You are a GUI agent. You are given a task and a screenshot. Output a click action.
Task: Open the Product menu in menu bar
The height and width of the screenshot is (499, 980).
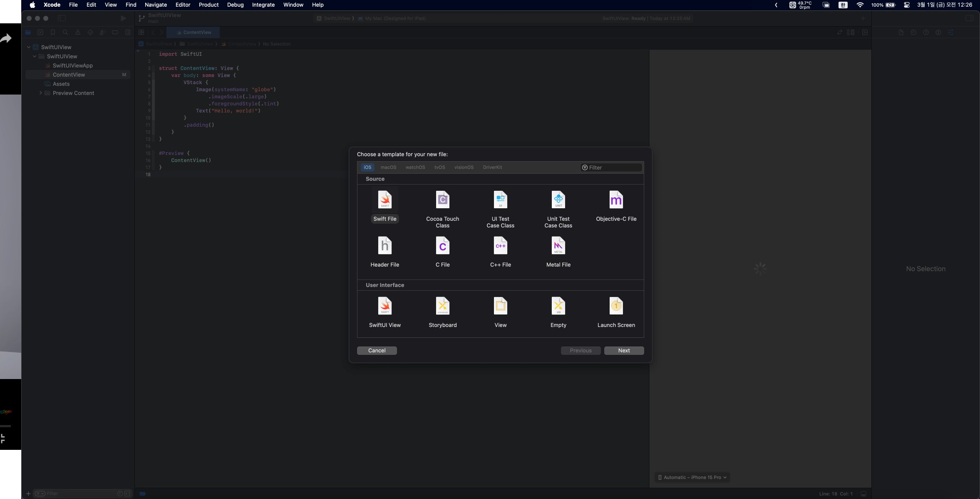208,5
